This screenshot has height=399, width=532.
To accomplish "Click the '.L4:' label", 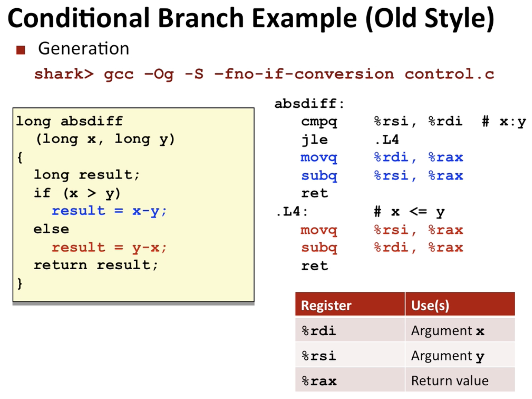I will coord(292,212).
